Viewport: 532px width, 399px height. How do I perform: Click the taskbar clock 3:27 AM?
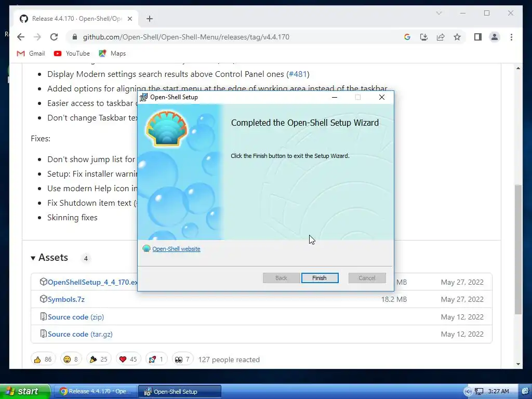pyautogui.click(x=498, y=391)
